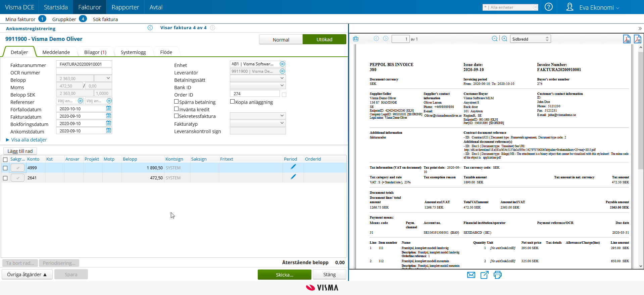This screenshot has width=644, height=295.
Task: Click the OCR nummer input field
Action: pyautogui.click(x=84, y=71)
